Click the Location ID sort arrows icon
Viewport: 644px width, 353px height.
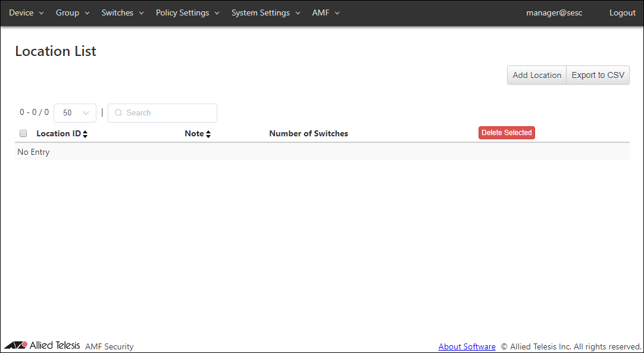point(85,134)
